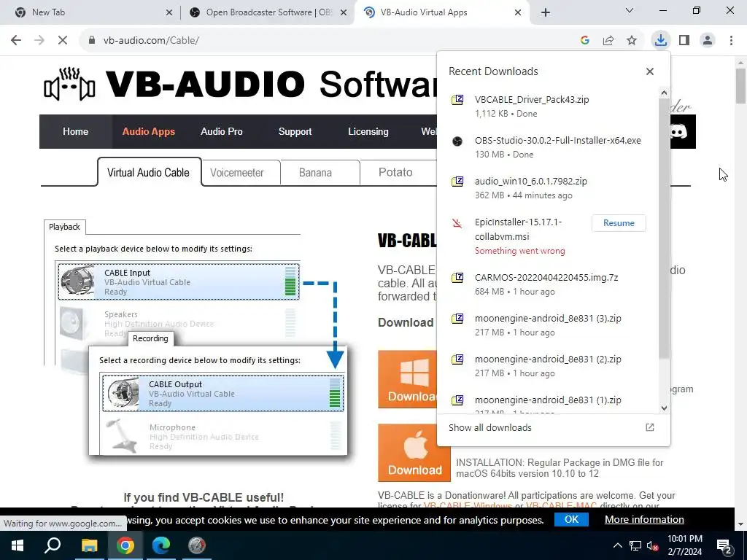The height and width of the screenshot is (560, 747).
Task: Select the Virtual Audio Cable tab
Action: (149, 172)
